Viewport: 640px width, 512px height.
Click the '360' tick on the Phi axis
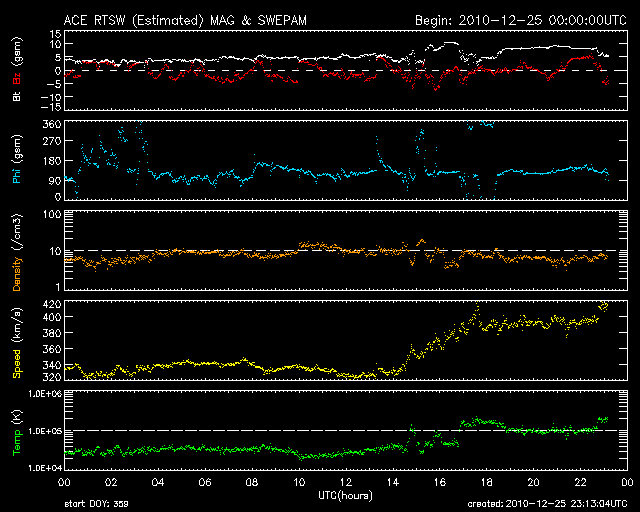click(52, 124)
